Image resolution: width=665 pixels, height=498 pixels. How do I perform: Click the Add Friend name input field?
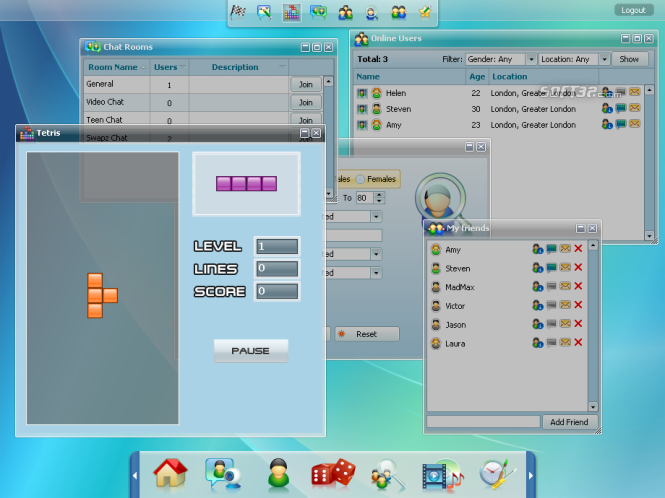[483, 422]
